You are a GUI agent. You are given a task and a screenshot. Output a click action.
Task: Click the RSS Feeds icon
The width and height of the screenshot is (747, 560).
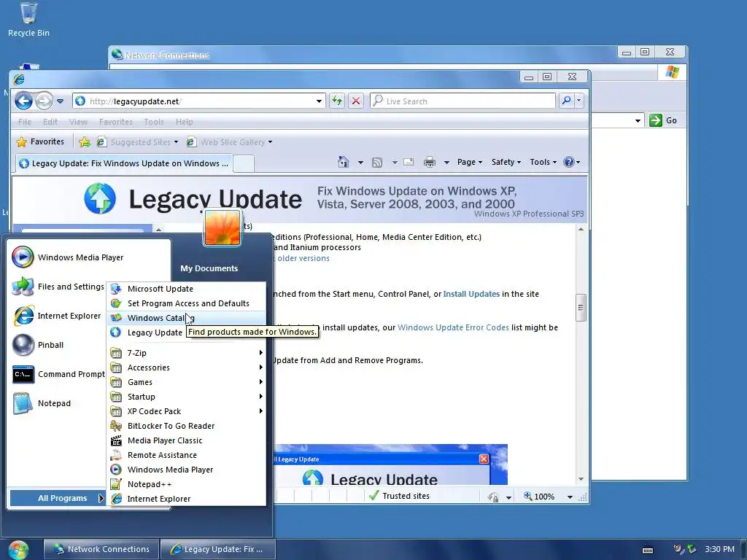pyautogui.click(x=377, y=163)
